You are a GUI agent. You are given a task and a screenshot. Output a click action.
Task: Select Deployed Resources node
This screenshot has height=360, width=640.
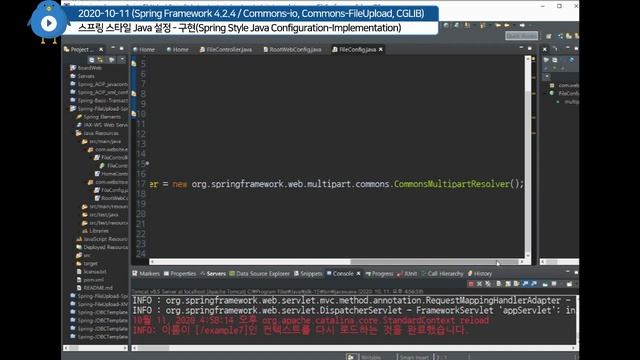(102, 247)
